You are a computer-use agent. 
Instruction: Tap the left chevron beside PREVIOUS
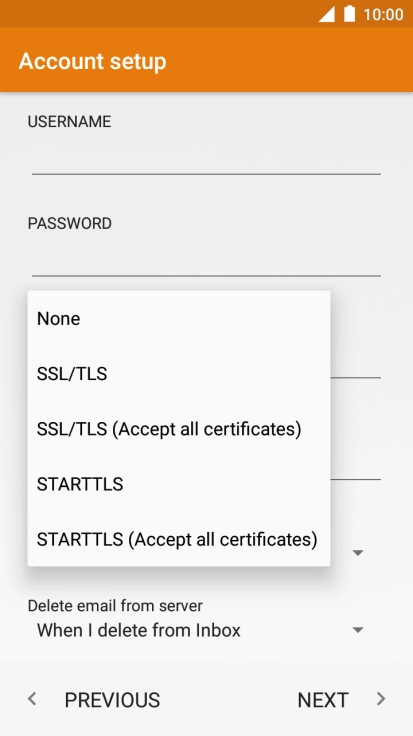coord(32,699)
